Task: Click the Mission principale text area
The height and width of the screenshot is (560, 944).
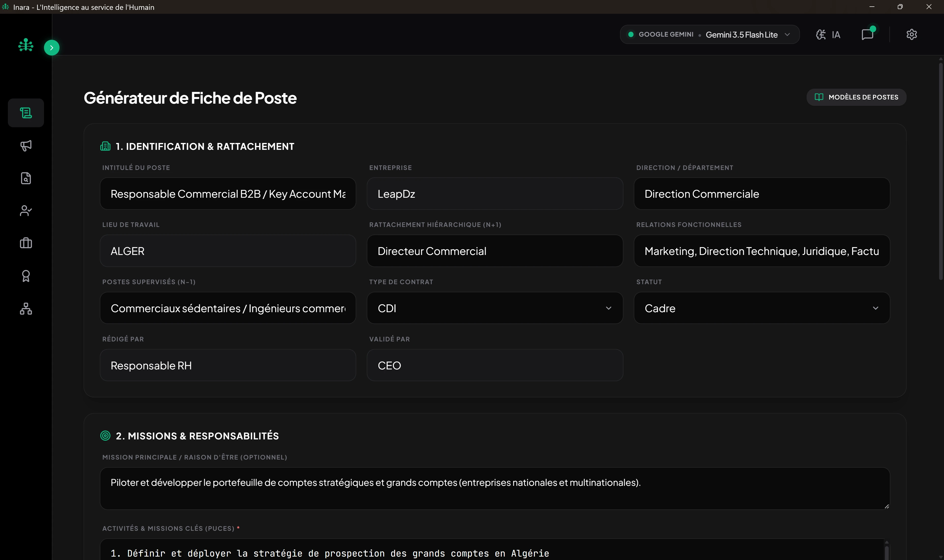Action: pos(495,489)
